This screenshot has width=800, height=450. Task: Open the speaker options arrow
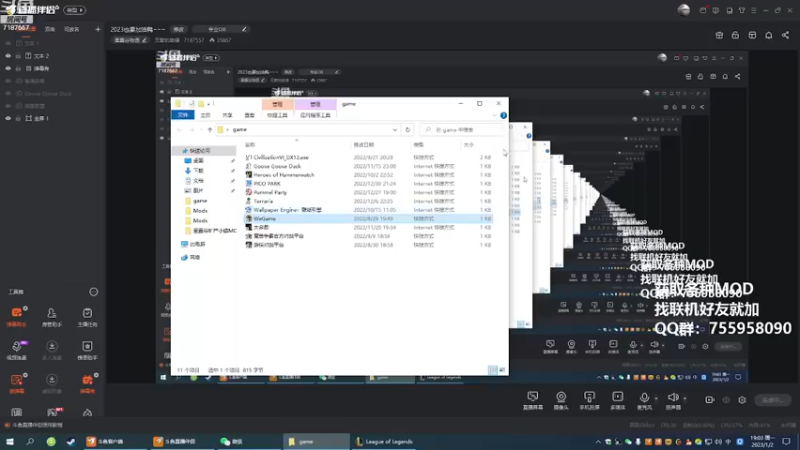(x=685, y=398)
